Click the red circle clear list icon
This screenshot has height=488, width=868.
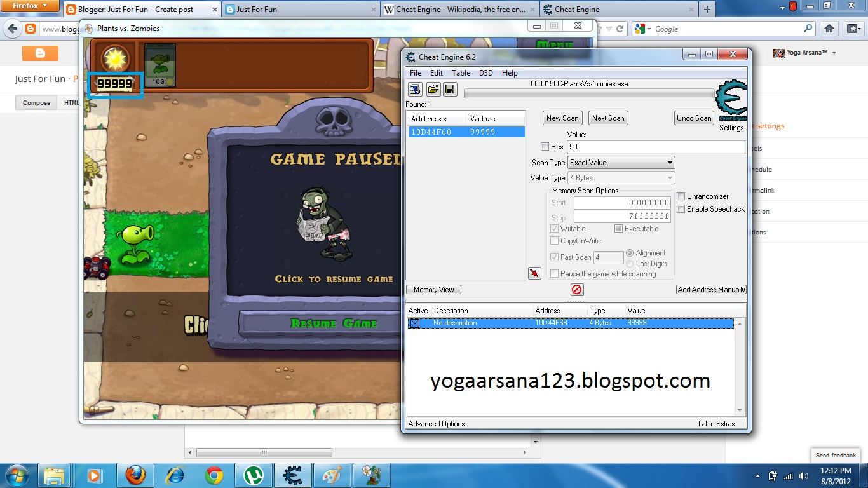(577, 290)
